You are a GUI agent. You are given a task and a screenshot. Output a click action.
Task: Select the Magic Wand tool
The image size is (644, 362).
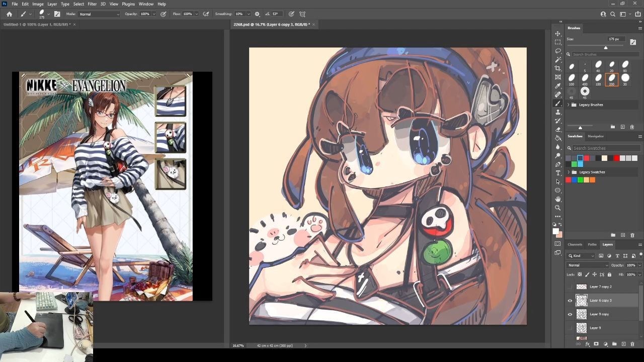[557, 60]
